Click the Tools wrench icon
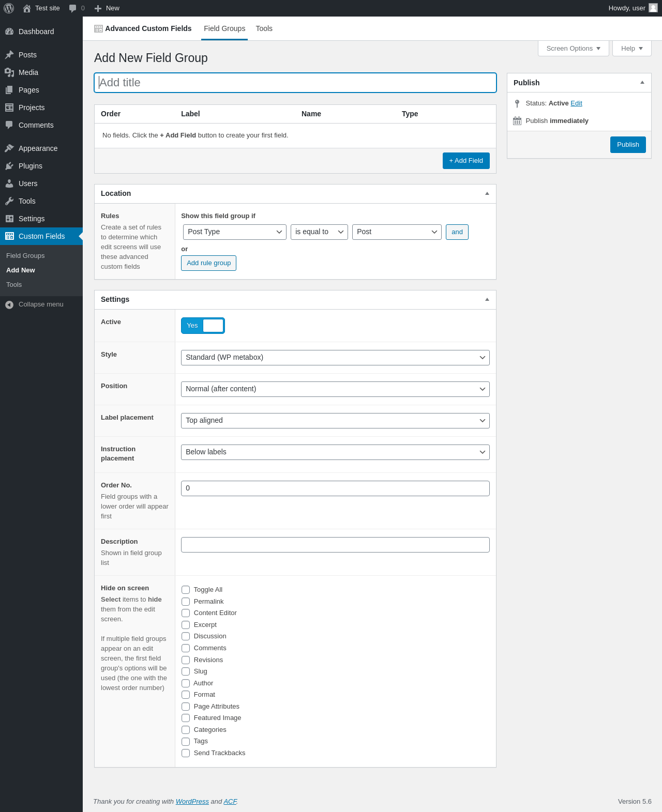662x812 pixels. 9,201
